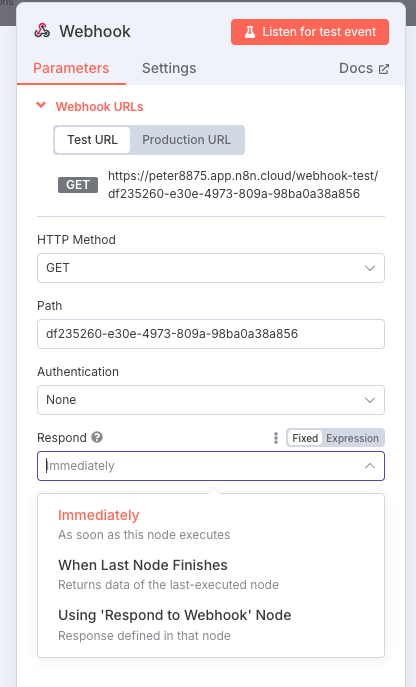Switch to Test URL toggle
Image resolution: width=416 pixels, height=687 pixels.
click(x=92, y=140)
